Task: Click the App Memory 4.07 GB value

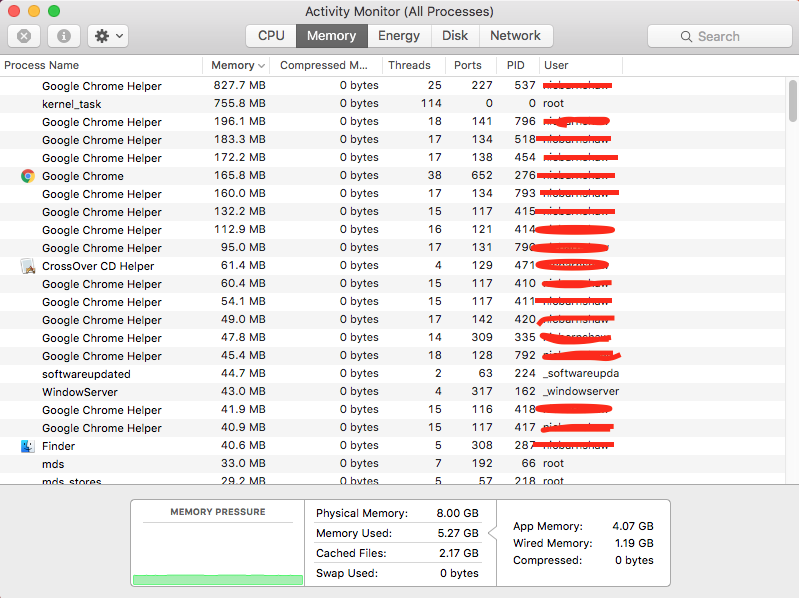Action: click(633, 526)
